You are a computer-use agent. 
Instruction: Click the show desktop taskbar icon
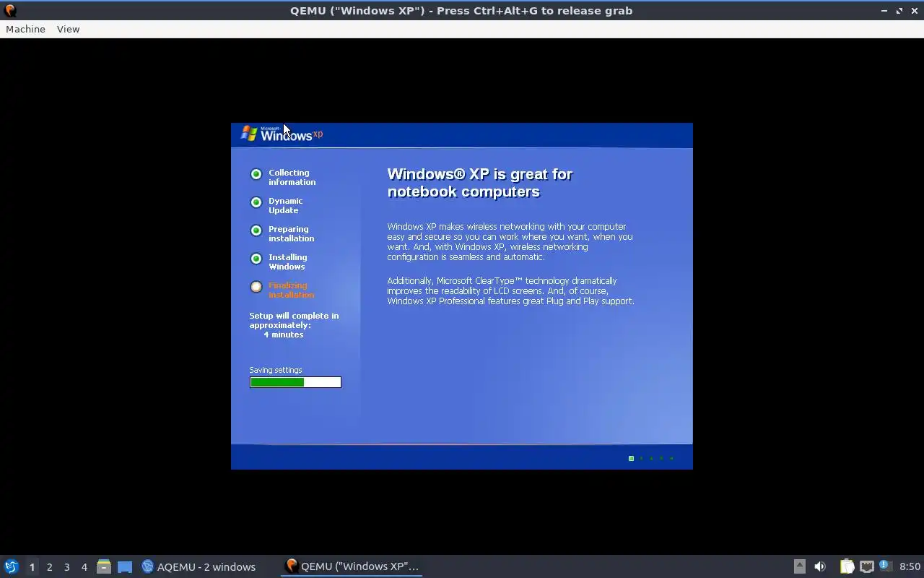click(x=125, y=567)
